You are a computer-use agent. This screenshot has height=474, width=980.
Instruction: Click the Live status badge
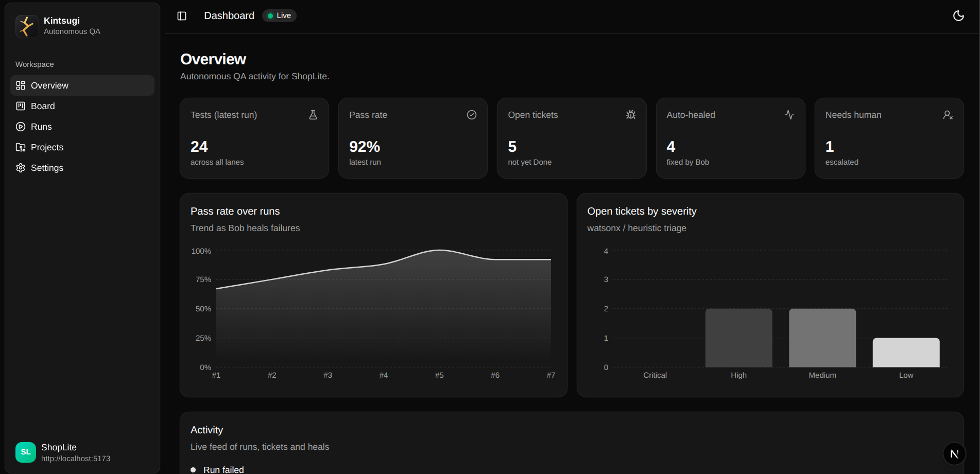280,16
